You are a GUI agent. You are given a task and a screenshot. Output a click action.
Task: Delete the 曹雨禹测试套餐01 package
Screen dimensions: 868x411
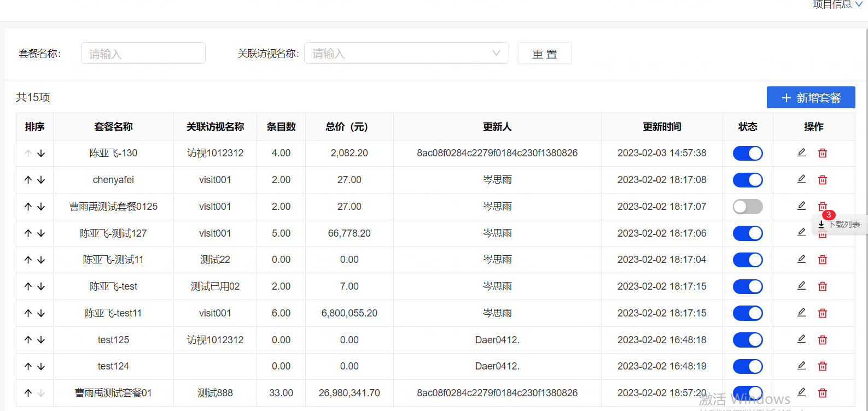coord(823,393)
